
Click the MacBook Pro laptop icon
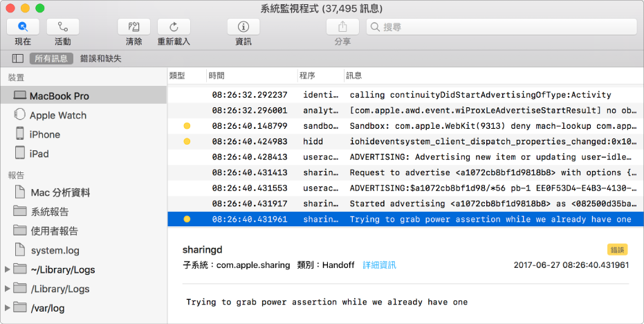(19, 96)
